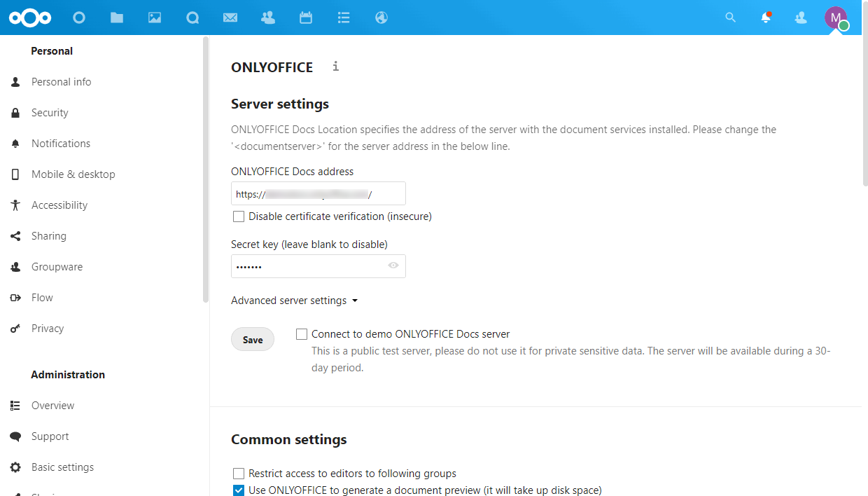Open the Files app folder icon

[x=117, y=18]
